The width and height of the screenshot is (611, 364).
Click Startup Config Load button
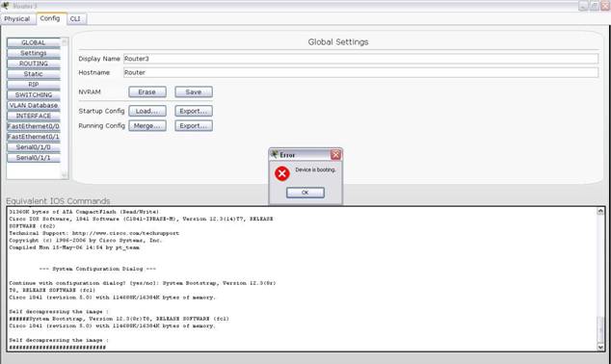click(147, 111)
